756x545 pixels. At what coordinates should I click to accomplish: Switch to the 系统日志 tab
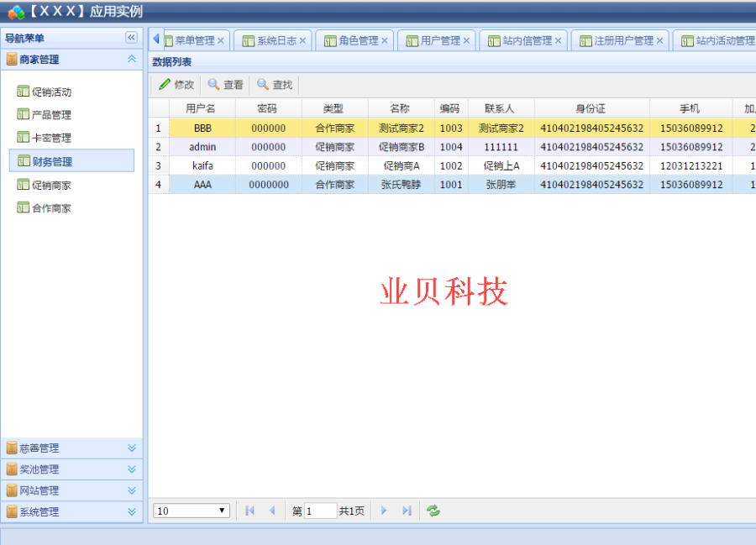[x=277, y=39]
